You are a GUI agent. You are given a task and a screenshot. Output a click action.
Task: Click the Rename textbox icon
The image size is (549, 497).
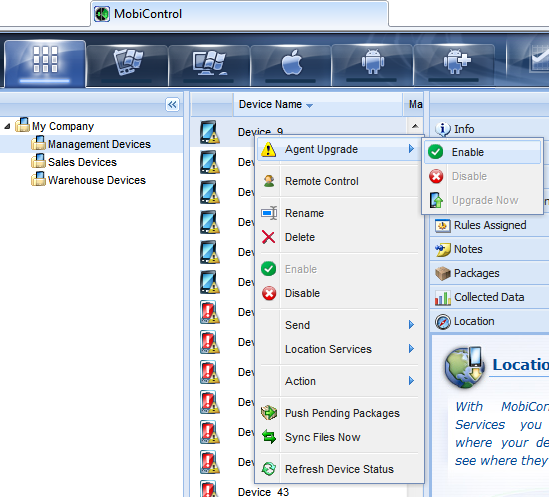coord(269,213)
